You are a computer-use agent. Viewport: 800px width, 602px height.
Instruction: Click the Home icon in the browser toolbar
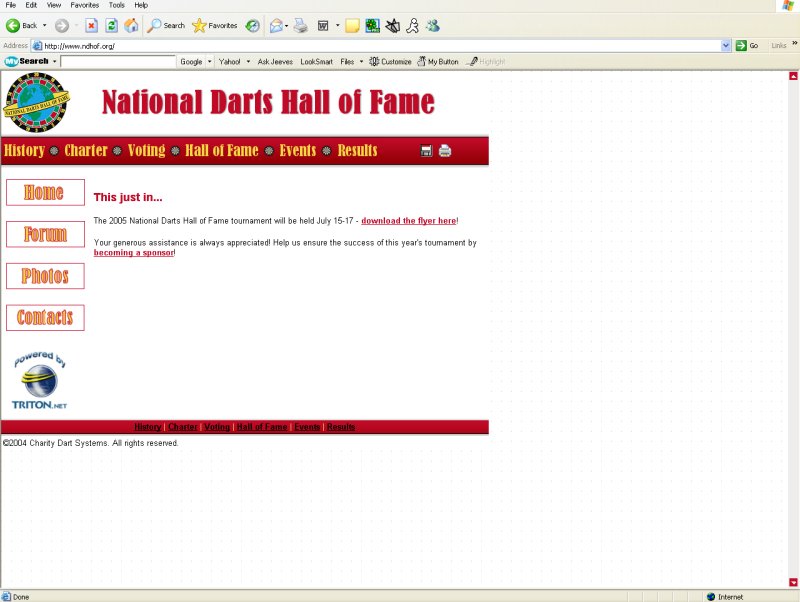[131, 26]
